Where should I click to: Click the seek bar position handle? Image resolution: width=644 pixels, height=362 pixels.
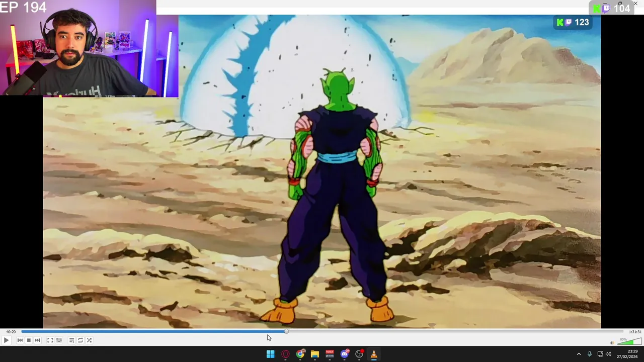(286, 331)
